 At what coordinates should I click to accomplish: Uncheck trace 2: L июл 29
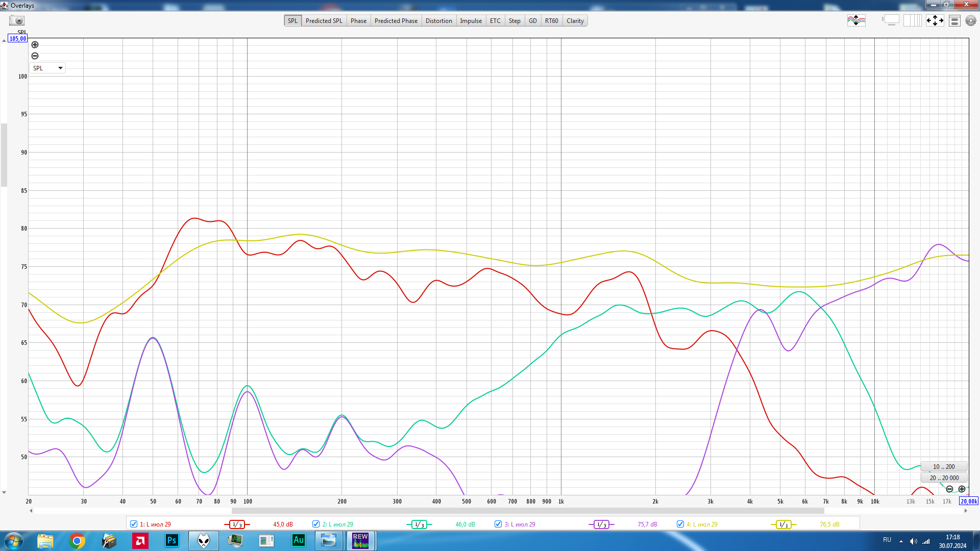point(316,524)
